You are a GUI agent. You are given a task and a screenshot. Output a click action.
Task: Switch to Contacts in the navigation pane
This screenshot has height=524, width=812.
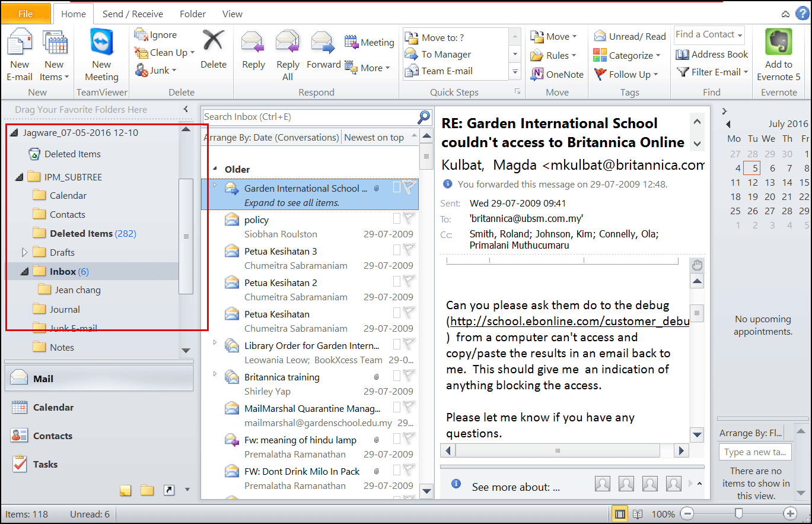pyautogui.click(x=98, y=436)
